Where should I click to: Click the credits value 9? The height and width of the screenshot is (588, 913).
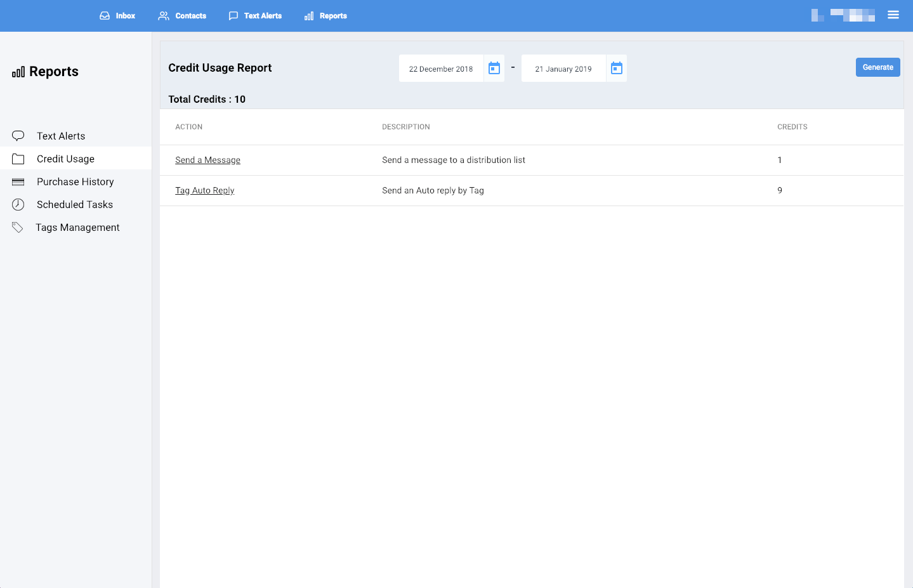780,190
